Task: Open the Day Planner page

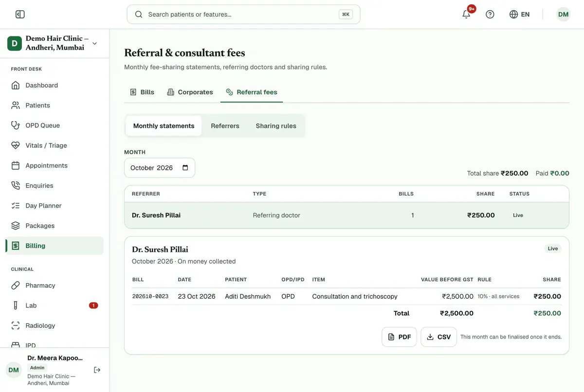Action: [x=55, y=206]
